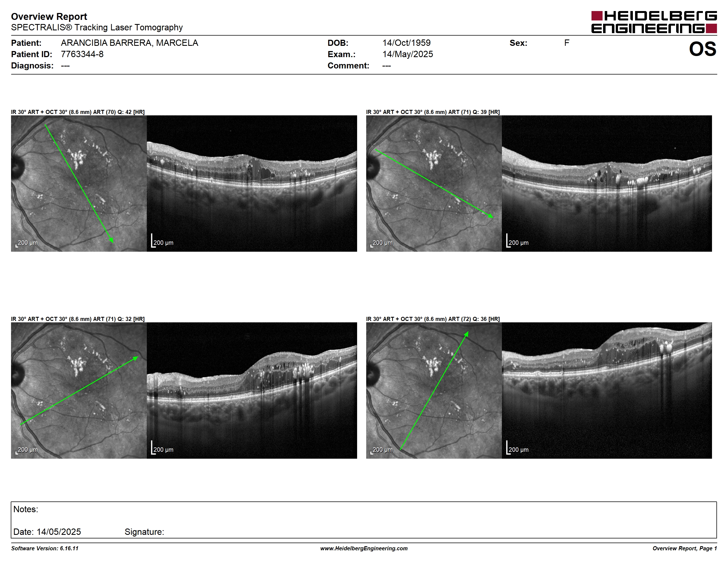Click Overview Report, Page 1 footer
This screenshot has width=728, height=563.
[685, 548]
